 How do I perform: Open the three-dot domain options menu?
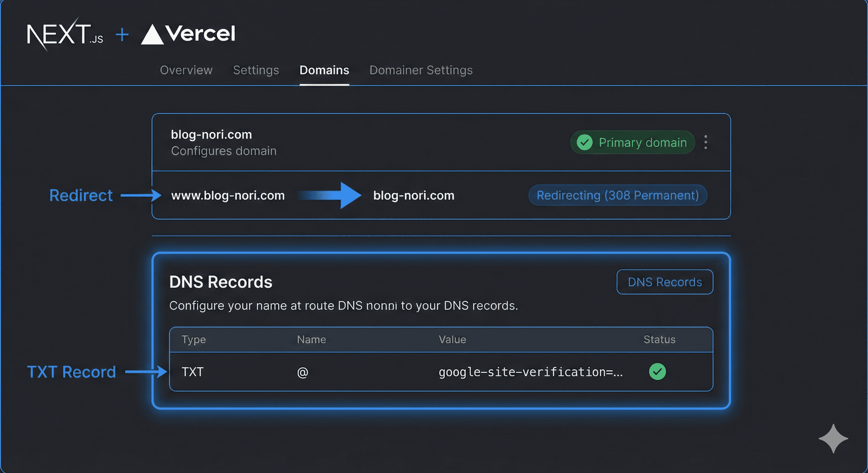[705, 142]
